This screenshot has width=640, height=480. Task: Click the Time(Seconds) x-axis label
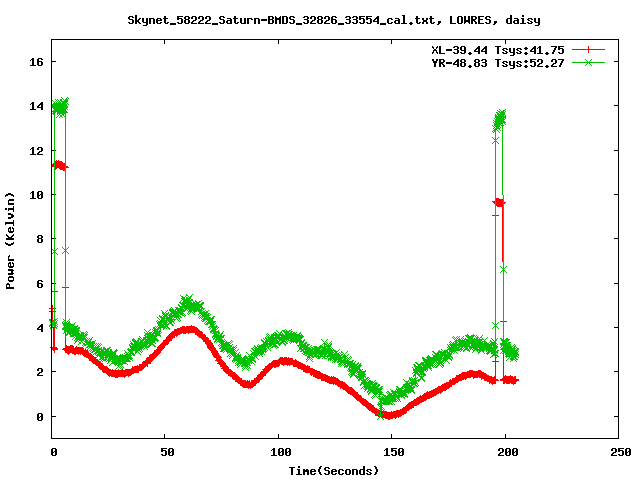[334, 471]
